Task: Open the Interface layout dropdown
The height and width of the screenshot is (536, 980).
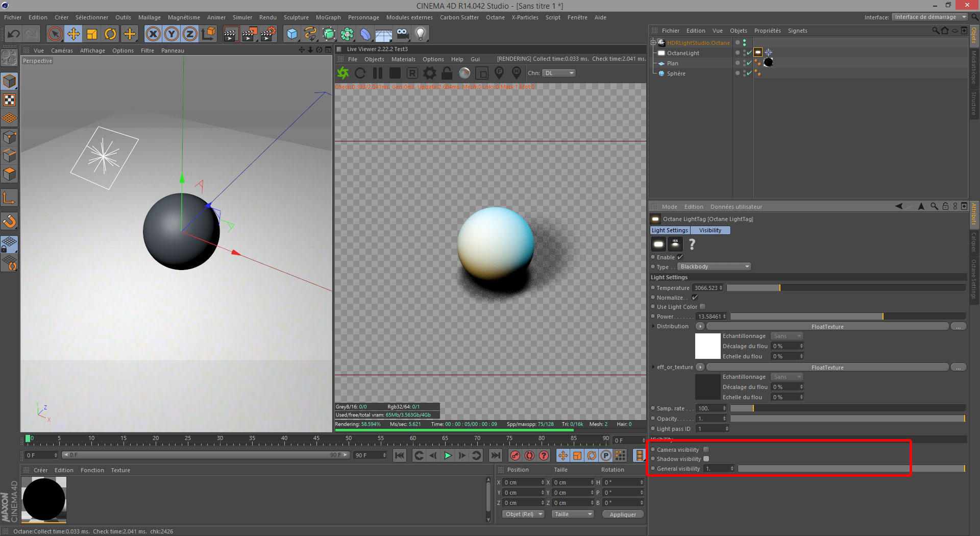Action: pyautogui.click(x=929, y=17)
